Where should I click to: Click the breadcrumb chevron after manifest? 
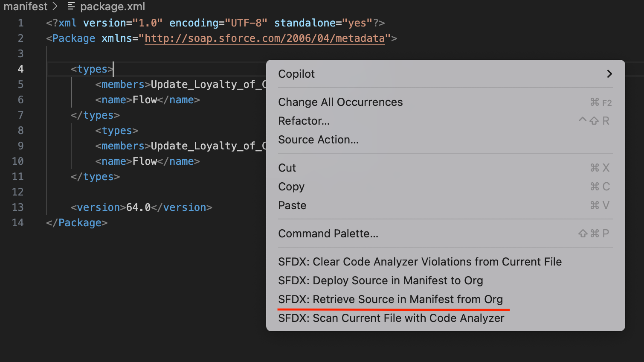tap(55, 6)
